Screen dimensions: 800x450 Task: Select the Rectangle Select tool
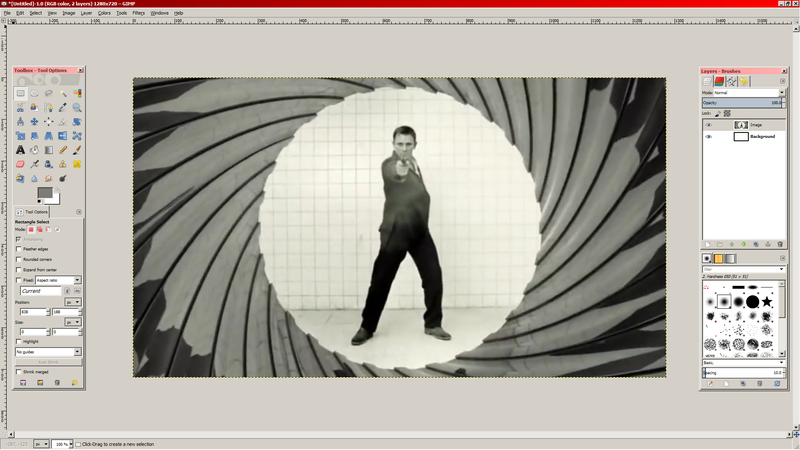point(20,93)
